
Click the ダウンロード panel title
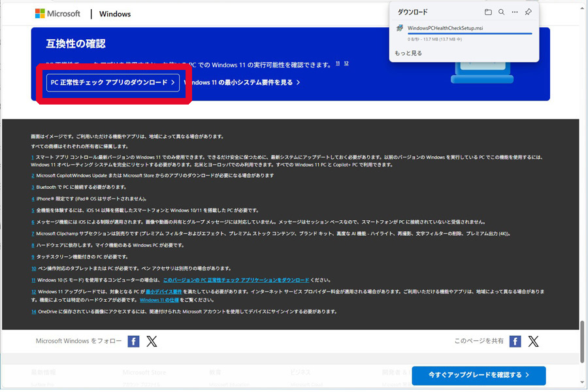point(412,12)
